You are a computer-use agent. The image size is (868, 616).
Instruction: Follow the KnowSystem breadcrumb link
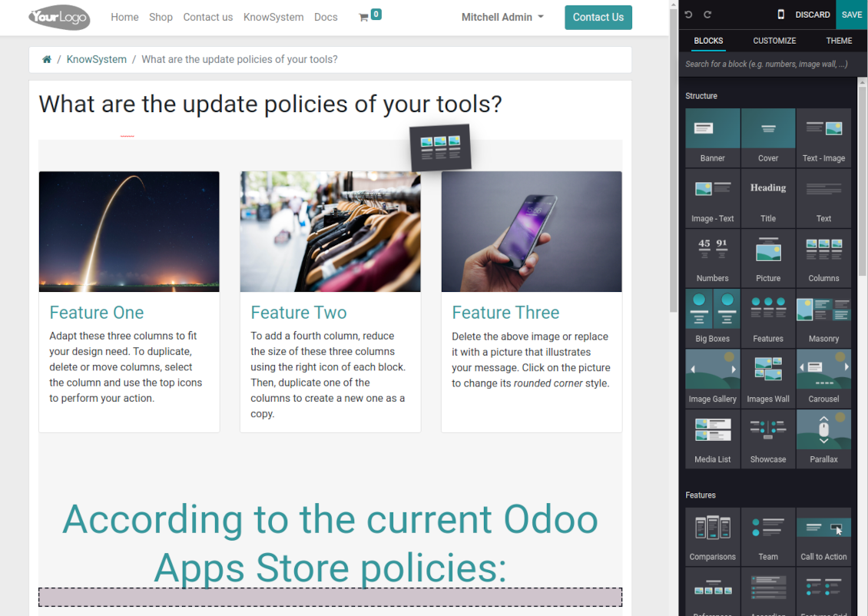pos(96,59)
